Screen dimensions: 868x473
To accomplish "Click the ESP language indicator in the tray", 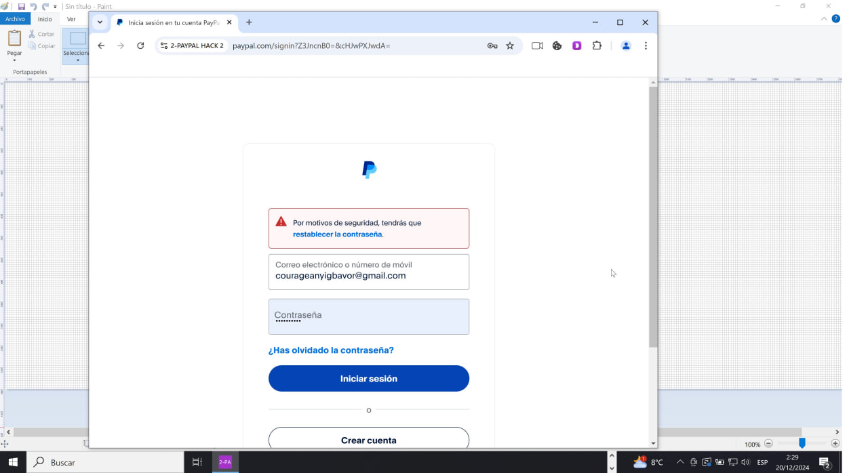I will 762,462.
